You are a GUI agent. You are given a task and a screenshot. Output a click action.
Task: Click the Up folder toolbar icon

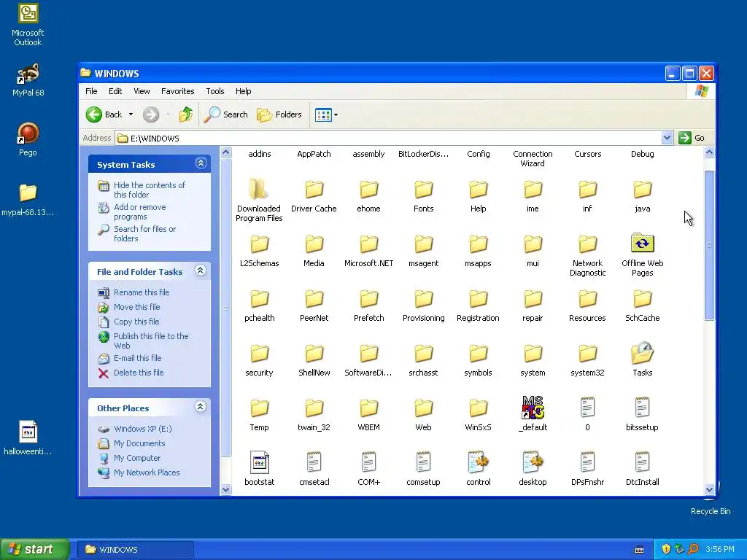186,114
